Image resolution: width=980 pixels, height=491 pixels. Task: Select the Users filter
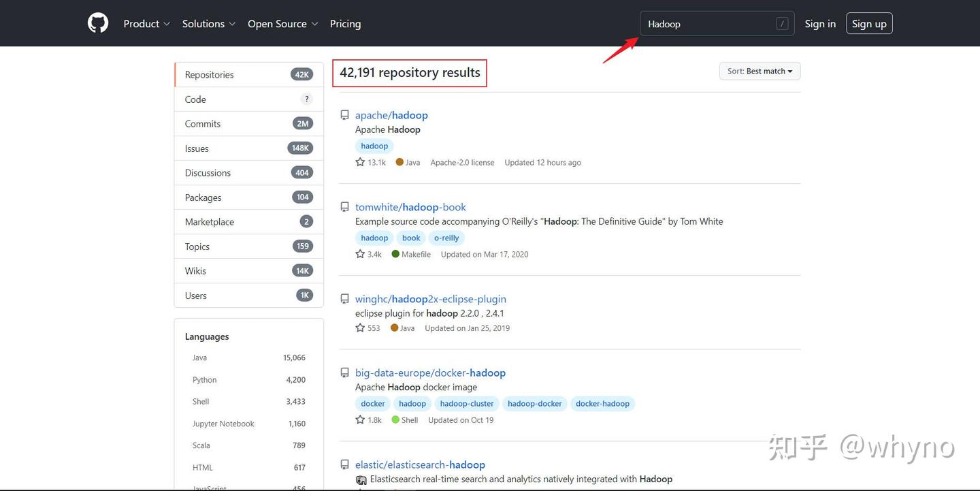tap(249, 296)
